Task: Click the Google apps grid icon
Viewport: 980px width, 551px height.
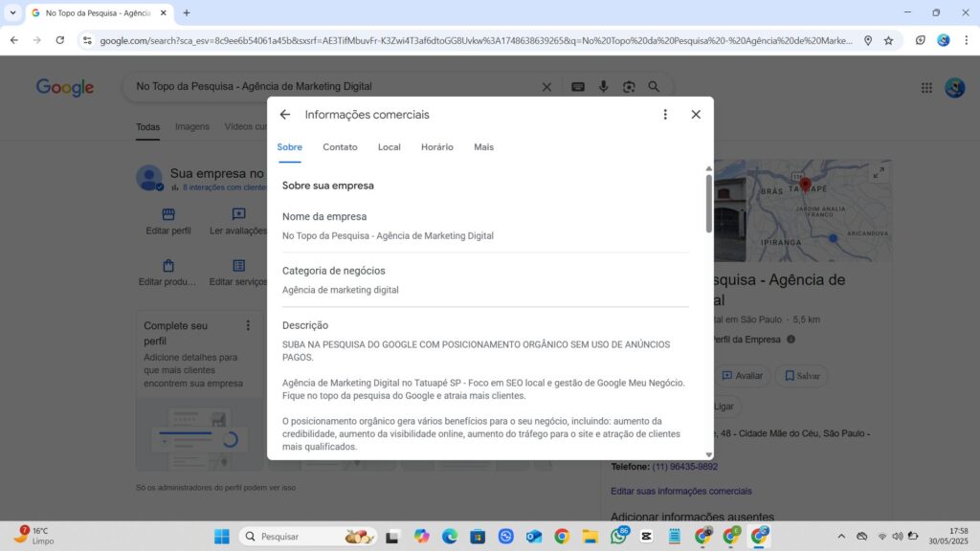Action: point(926,86)
